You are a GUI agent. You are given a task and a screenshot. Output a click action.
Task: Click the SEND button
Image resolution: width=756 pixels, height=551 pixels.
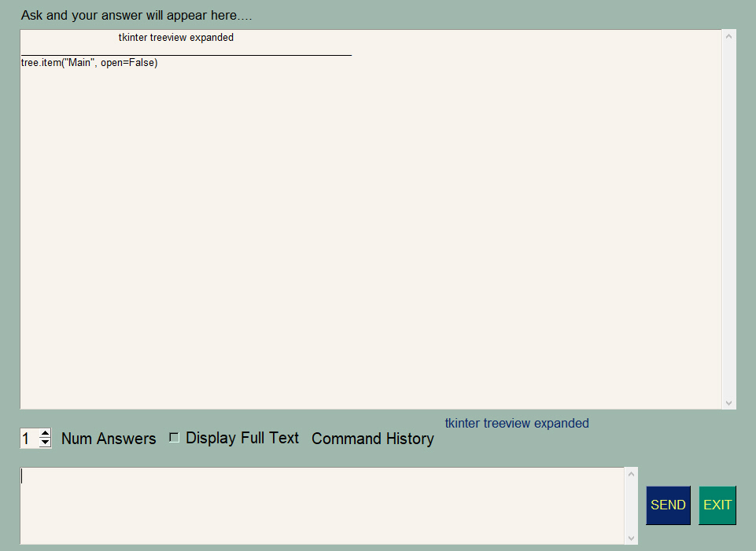pyautogui.click(x=668, y=505)
